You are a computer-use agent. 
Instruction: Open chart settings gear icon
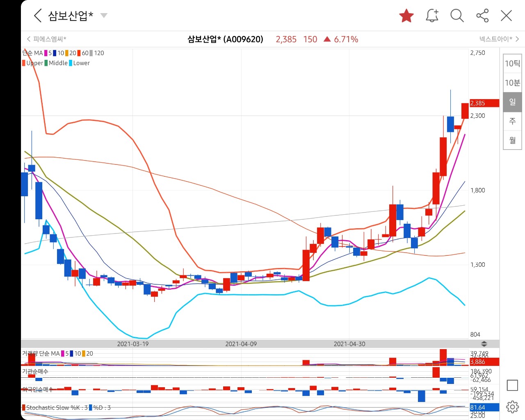(512, 407)
